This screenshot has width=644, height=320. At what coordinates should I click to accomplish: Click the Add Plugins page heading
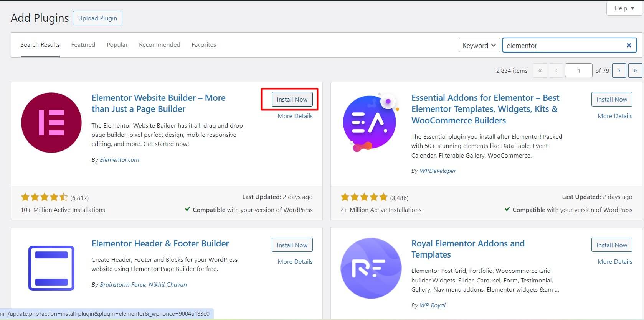40,18
